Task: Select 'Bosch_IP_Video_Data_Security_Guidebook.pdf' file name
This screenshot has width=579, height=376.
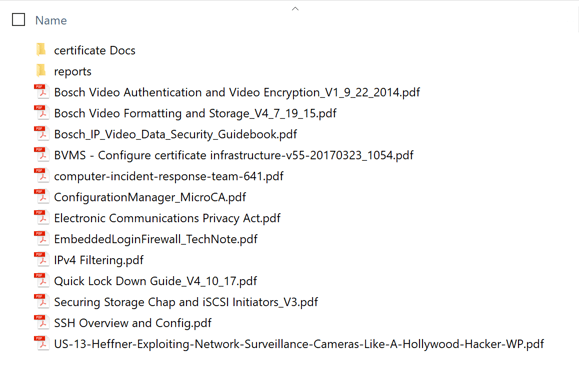Action: point(175,134)
